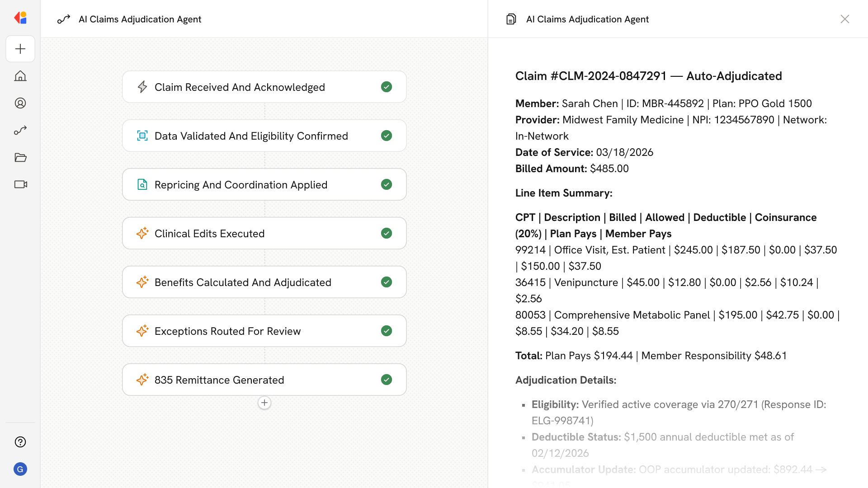Click the plus button in the sidebar

pos(20,49)
